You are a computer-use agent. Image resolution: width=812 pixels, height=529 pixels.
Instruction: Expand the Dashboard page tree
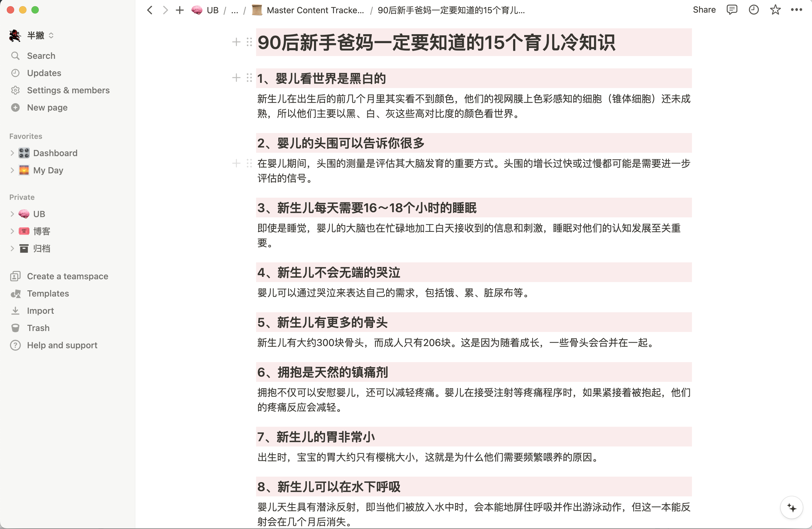pyautogui.click(x=12, y=153)
